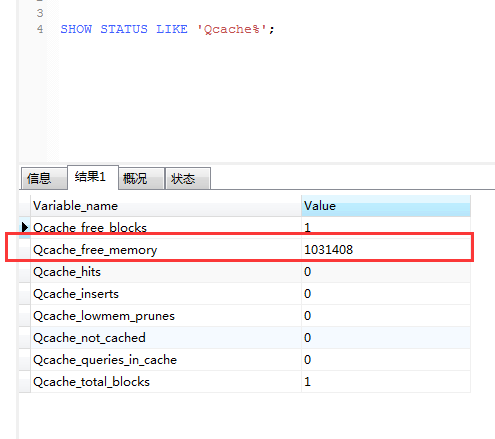Click the row selector beside Qcache_total_blocks
This screenshot has width=495, height=439.
25,382
